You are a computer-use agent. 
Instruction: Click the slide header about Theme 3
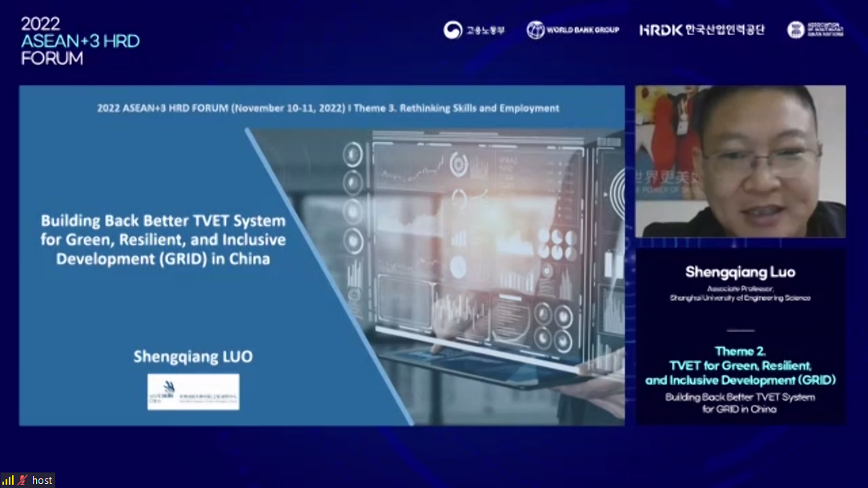pyautogui.click(x=328, y=108)
